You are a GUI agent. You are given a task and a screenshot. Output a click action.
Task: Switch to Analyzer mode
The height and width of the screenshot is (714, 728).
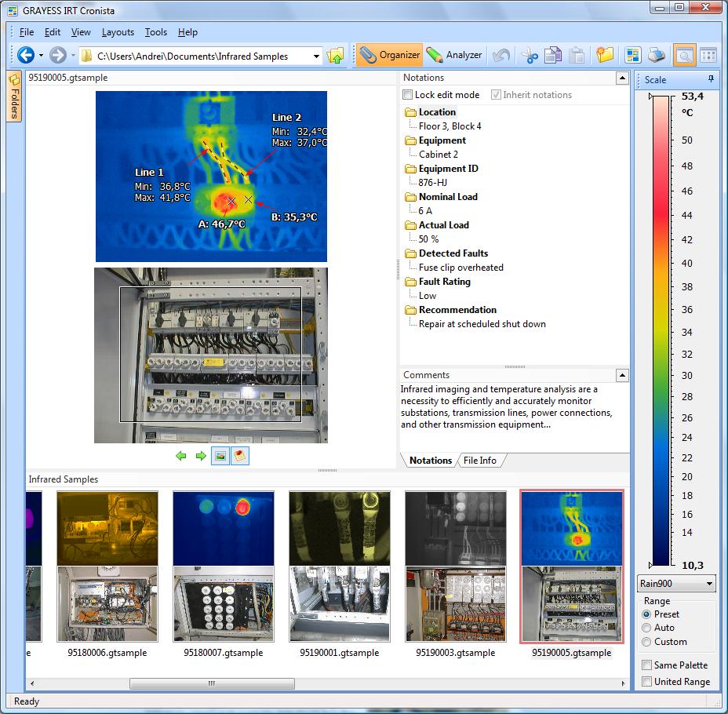pos(454,55)
